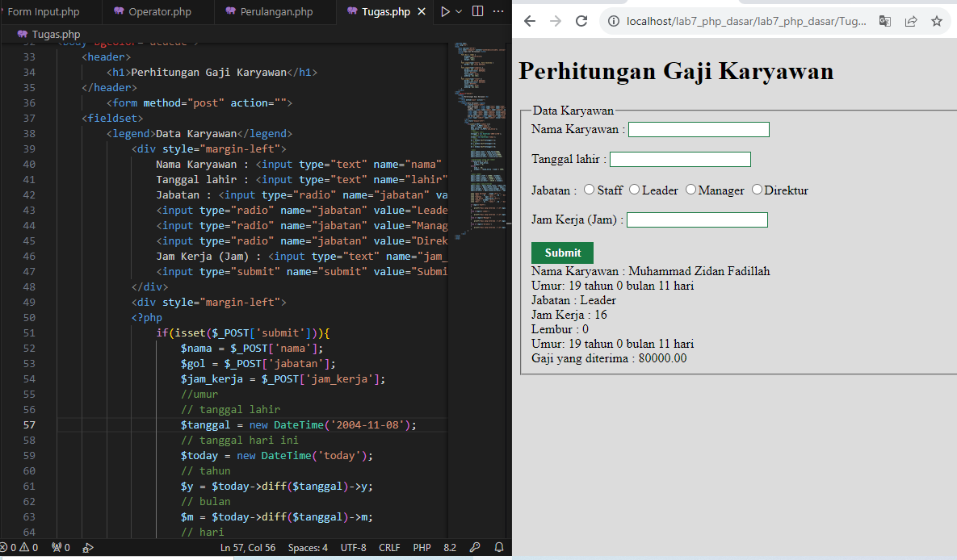
Task: Split the editor using the split icon
Action: point(476,11)
